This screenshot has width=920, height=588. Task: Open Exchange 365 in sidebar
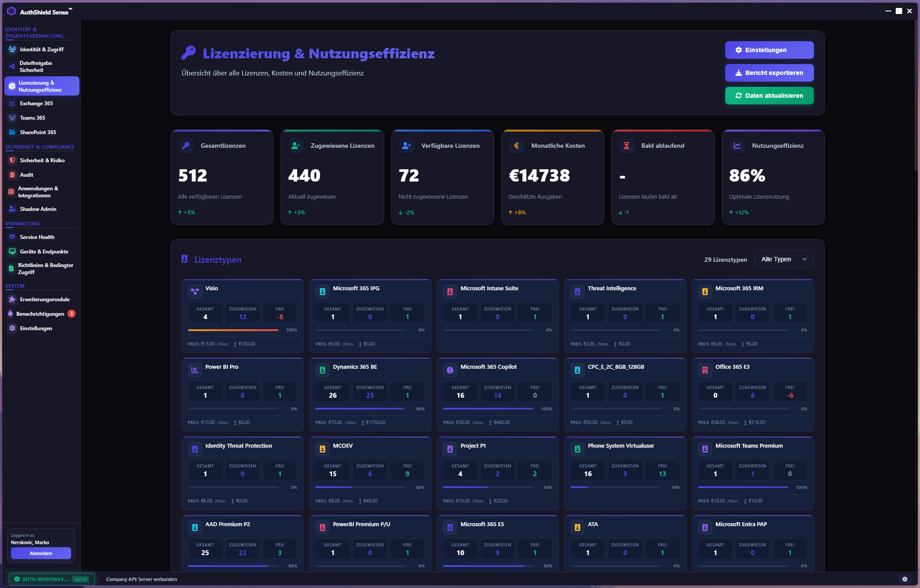tap(36, 103)
